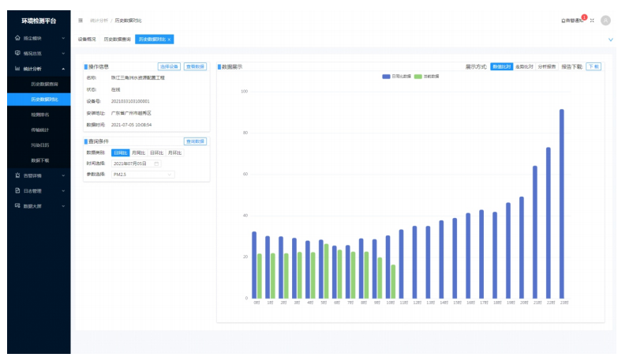Click the home icon beside 扬尘模块

pyautogui.click(x=17, y=38)
